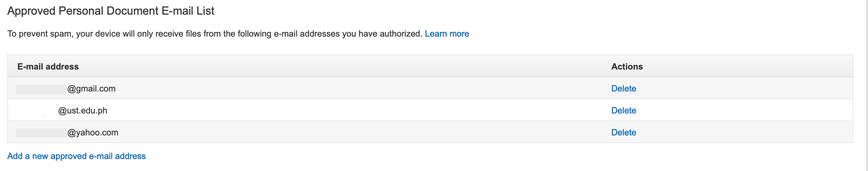This screenshot has width=868, height=171.
Task: Click "Approved" in the page heading
Action: click(31, 11)
